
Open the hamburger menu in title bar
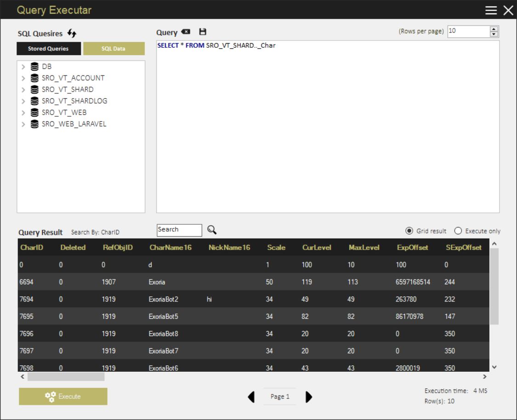491,10
